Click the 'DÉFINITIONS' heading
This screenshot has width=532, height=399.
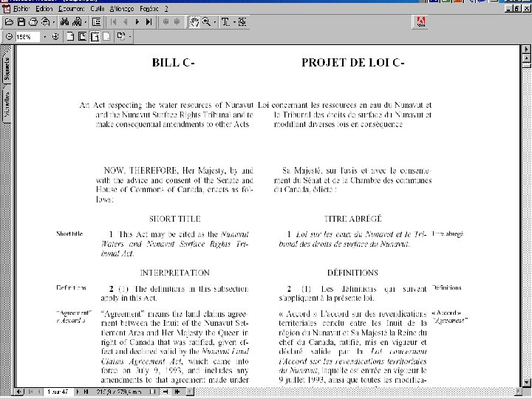point(353,273)
